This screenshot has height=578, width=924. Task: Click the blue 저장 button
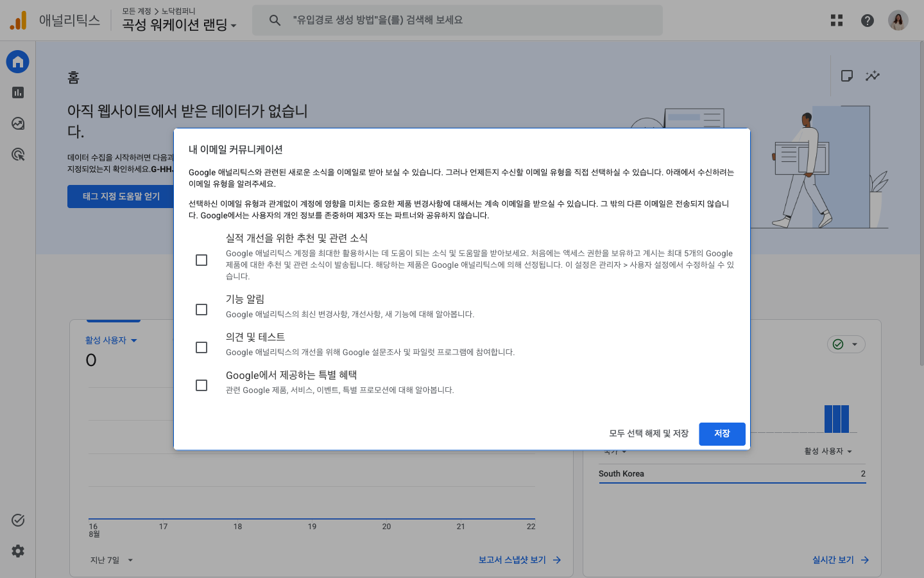tap(722, 433)
